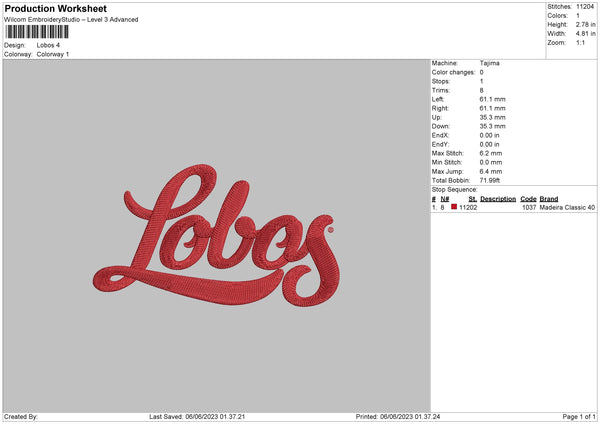
Task: Click the Colors value 1
Action: tap(578, 16)
